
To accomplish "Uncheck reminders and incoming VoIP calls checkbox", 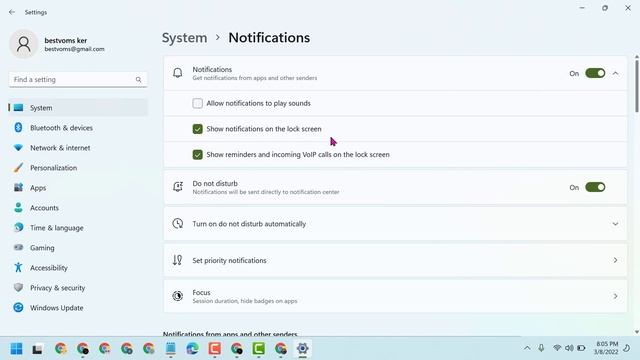I will [x=198, y=155].
